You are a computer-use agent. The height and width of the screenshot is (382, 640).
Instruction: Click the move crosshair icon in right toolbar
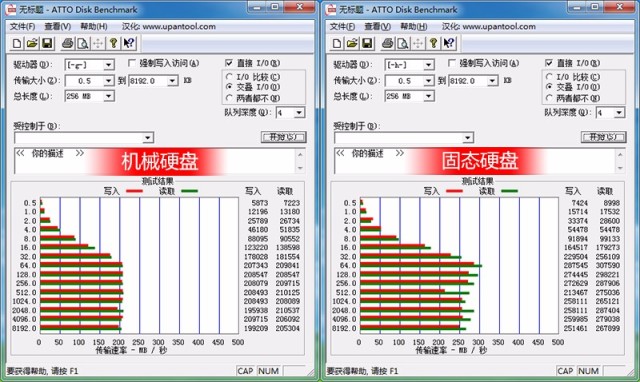pos(418,43)
